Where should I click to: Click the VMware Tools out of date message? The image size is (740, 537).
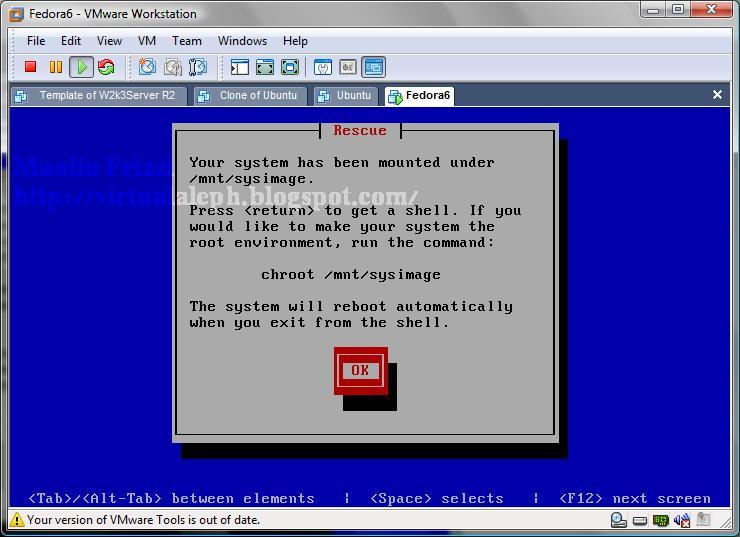143,520
